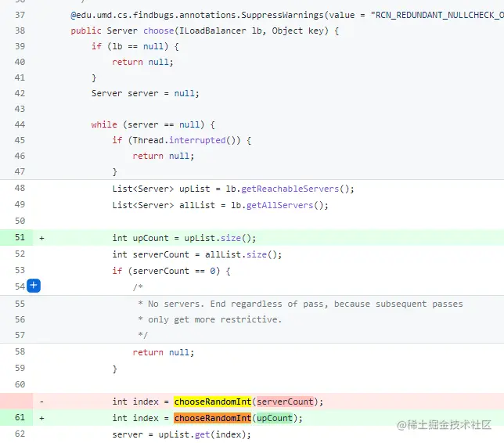Click the plus marker on line 51
Image resolution: width=504 pixels, height=443 pixels.
[x=41, y=238]
